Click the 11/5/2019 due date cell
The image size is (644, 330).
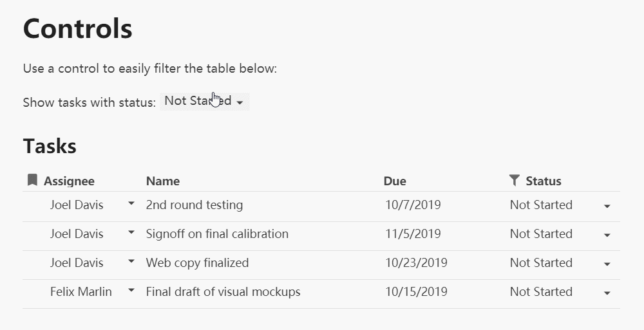pos(413,234)
